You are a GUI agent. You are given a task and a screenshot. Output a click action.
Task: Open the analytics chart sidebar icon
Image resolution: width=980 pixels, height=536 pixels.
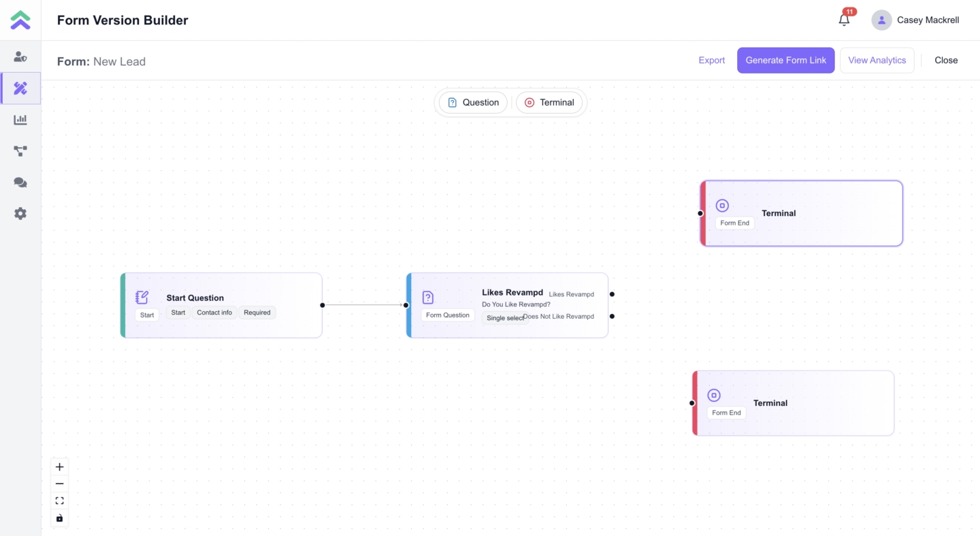pyautogui.click(x=20, y=120)
